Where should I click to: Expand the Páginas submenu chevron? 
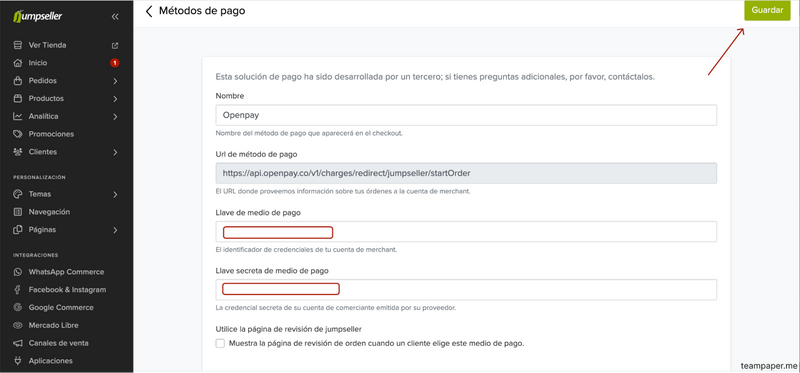(115, 230)
